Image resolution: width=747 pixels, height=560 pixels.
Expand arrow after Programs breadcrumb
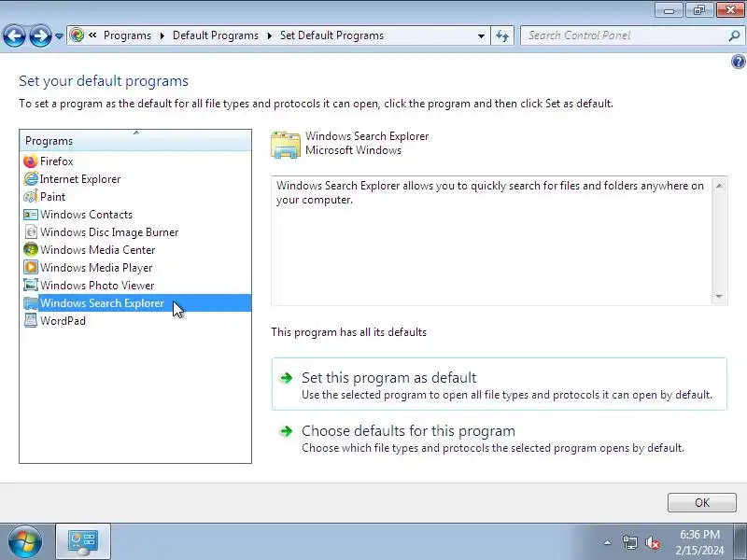[162, 35]
